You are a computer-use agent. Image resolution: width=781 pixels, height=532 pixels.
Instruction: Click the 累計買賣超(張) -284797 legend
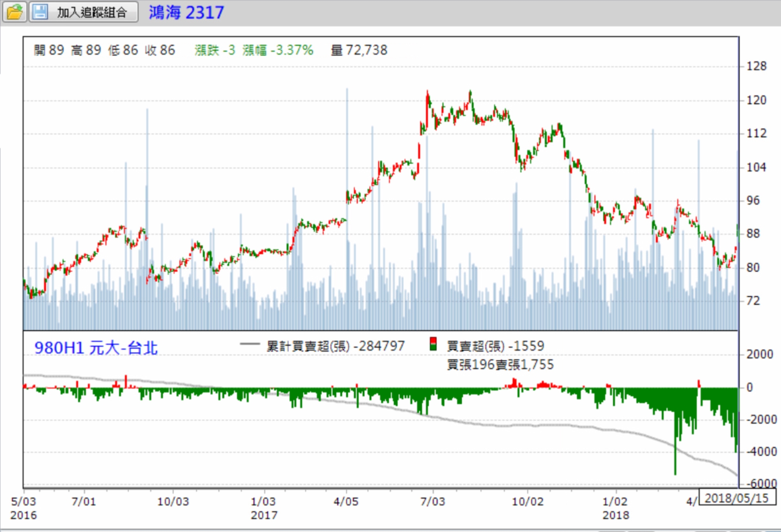(x=336, y=346)
